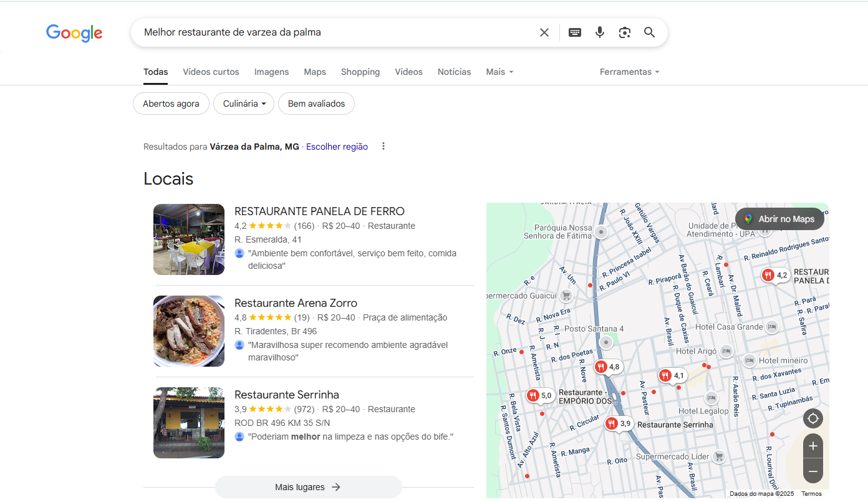Select the 3,9 Restaurante Serrinha map pin
The width and height of the screenshot is (868, 502).
[619, 423]
